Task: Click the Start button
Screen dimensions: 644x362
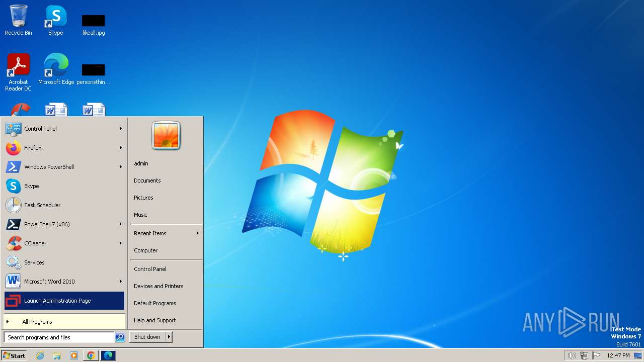Action: (x=14, y=355)
